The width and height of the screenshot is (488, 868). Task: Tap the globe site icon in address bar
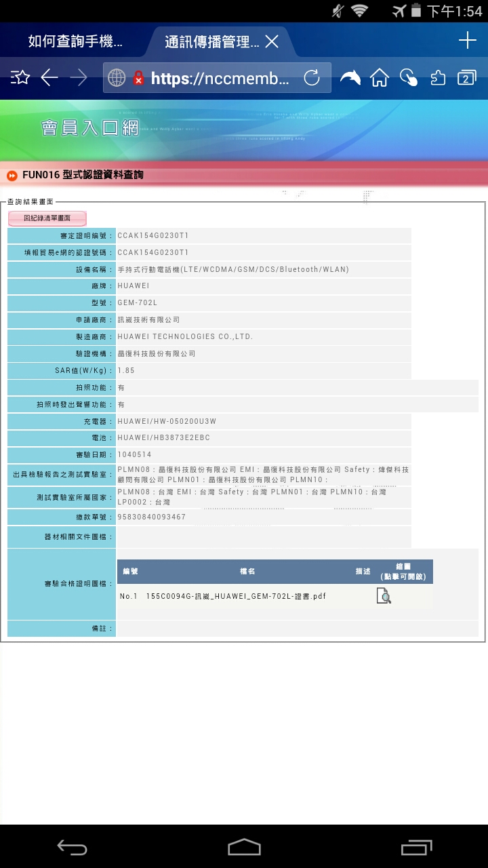pos(117,78)
